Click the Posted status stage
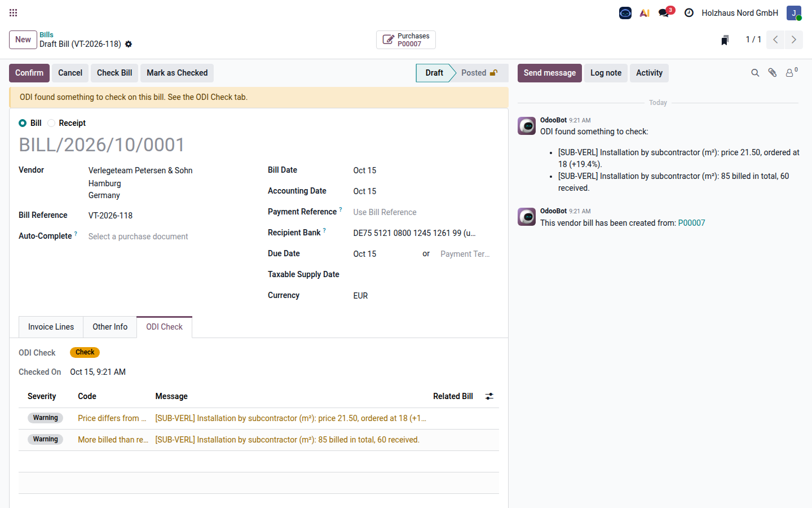Screen dimensions: 812x508 pyautogui.click(x=479, y=73)
